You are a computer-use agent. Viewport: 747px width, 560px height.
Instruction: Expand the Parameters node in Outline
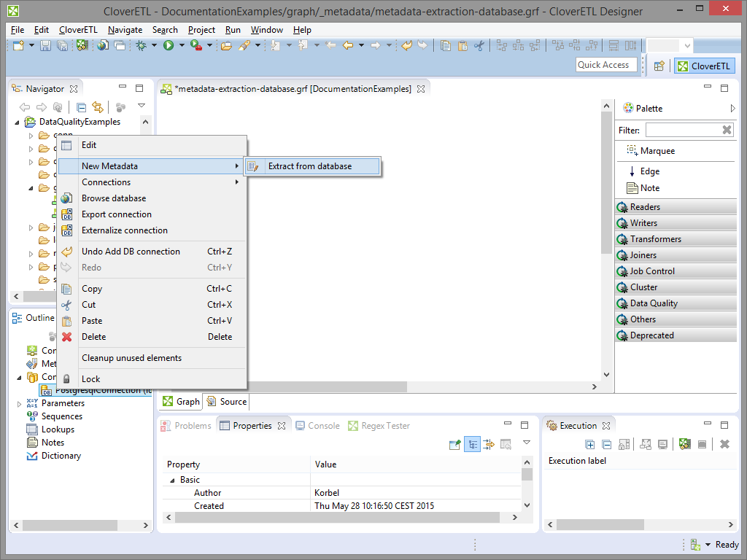click(x=20, y=403)
